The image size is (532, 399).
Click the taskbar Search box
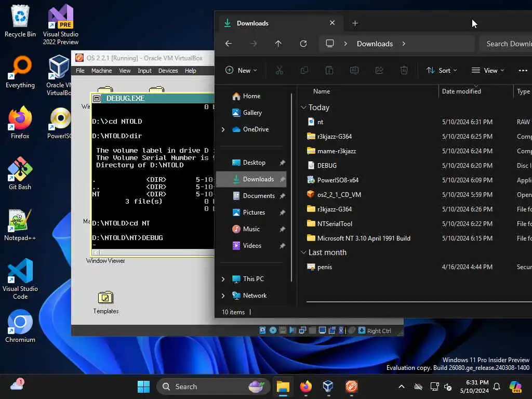(213, 387)
